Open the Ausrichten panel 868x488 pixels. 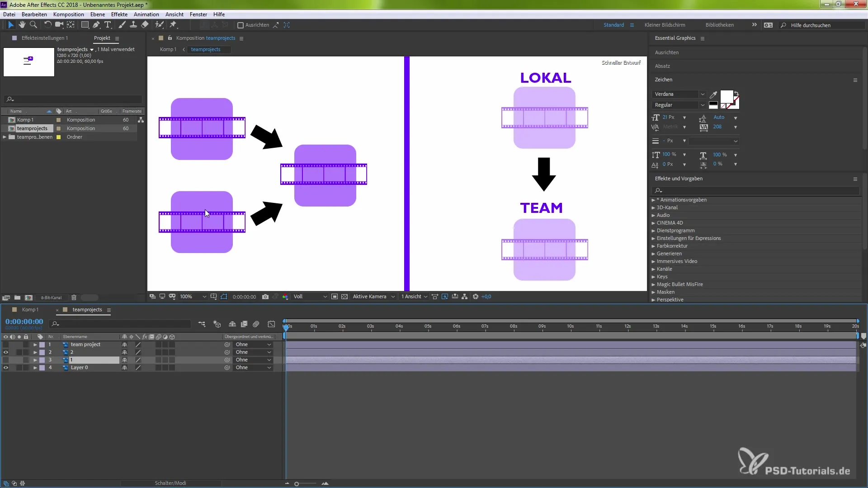(667, 52)
